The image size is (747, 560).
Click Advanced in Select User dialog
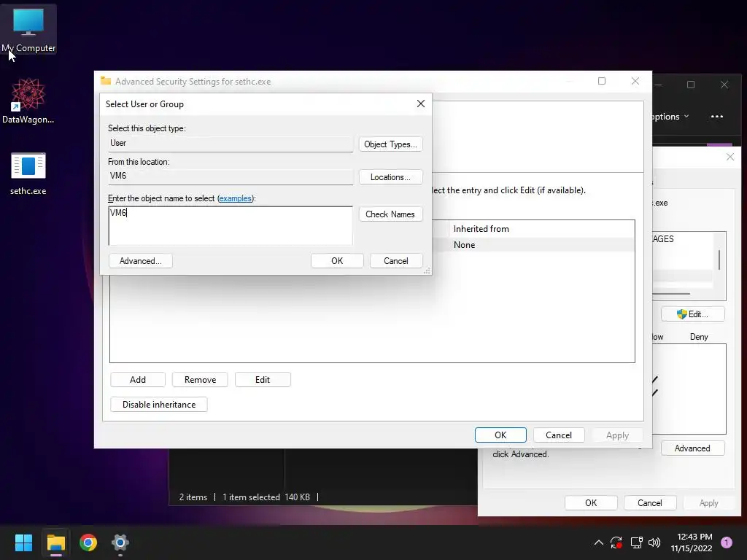[141, 261]
